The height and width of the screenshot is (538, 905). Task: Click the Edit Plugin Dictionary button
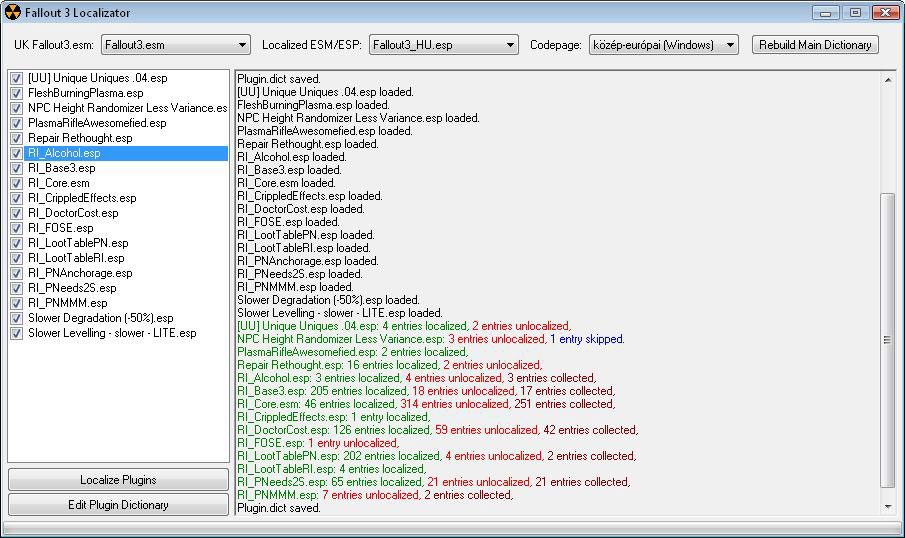pos(118,505)
